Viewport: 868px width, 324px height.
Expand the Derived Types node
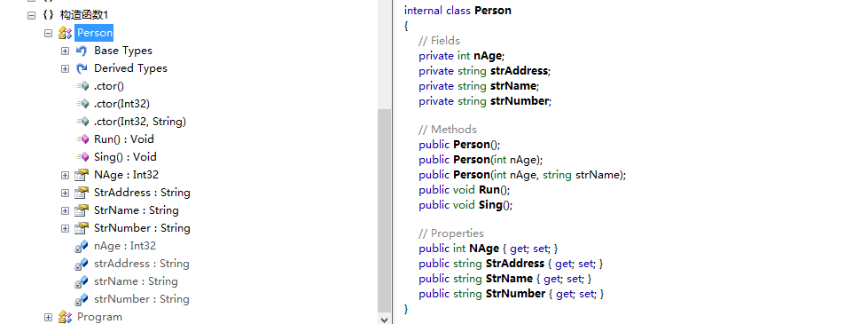point(66,68)
